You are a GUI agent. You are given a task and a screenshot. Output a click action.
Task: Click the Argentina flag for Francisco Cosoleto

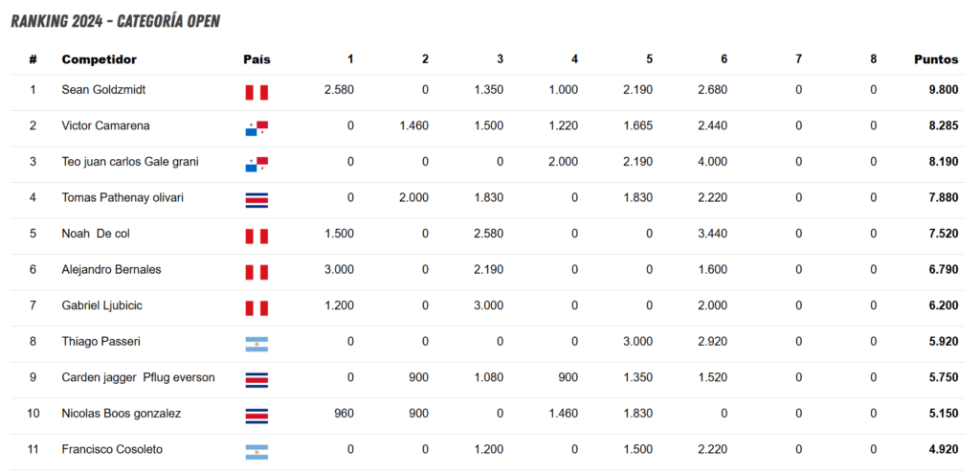pos(256,452)
